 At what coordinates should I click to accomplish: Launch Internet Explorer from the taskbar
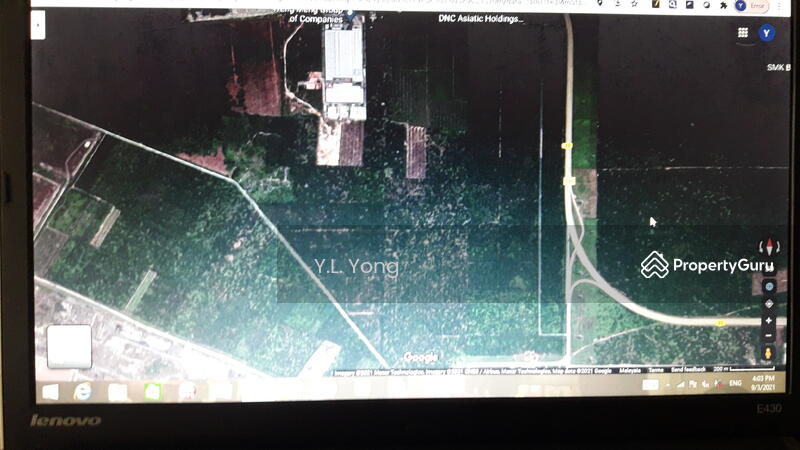[x=82, y=391]
